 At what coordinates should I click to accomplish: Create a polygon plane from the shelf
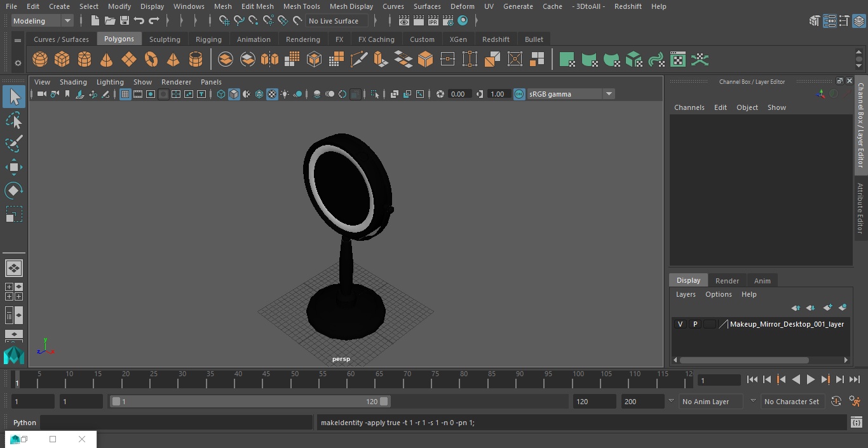129,60
